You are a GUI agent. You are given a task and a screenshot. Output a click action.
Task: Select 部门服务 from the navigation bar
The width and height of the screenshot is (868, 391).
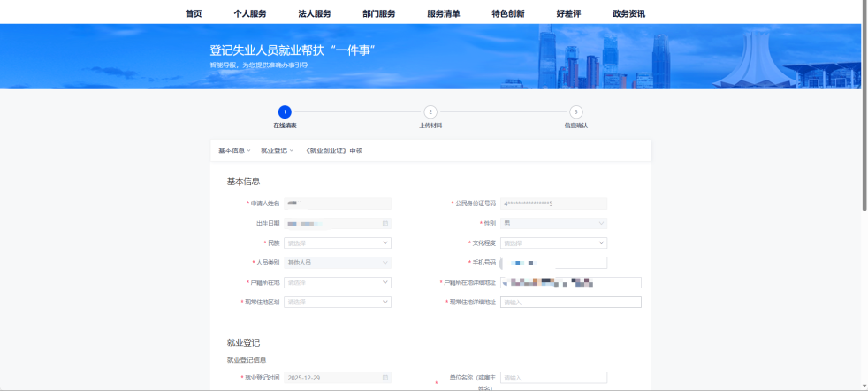pos(379,14)
